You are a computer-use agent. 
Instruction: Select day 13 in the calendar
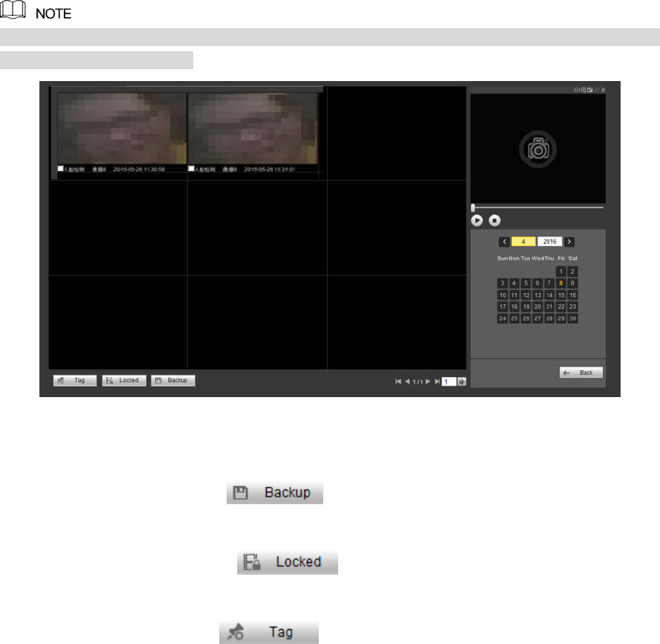(x=537, y=294)
